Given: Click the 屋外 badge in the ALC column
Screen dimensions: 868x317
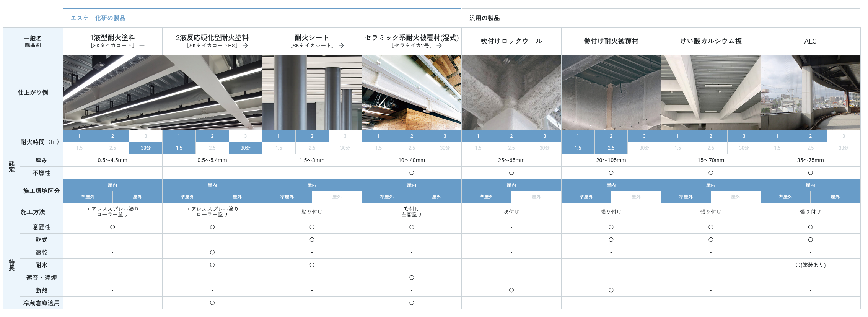Looking at the screenshot, I should [835, 197].
